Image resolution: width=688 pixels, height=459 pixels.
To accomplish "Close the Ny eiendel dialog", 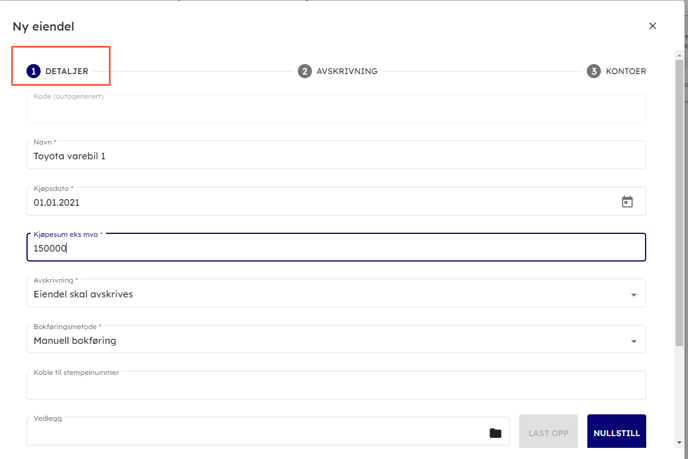I will [x=653, y=26].
